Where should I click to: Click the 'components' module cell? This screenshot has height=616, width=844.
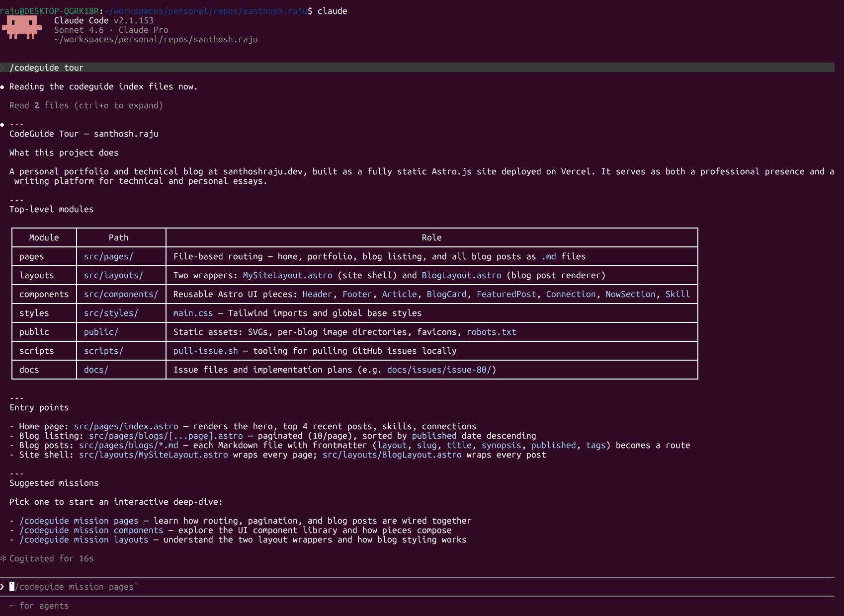pos(44,294)
